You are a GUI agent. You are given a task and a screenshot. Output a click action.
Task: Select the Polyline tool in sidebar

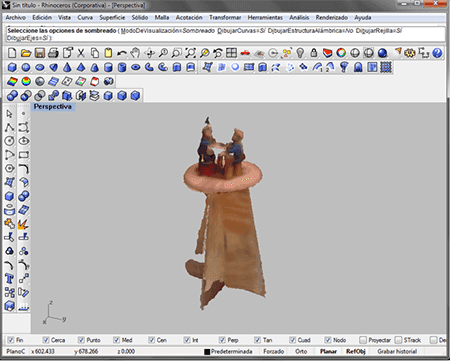tap(9, 127)
